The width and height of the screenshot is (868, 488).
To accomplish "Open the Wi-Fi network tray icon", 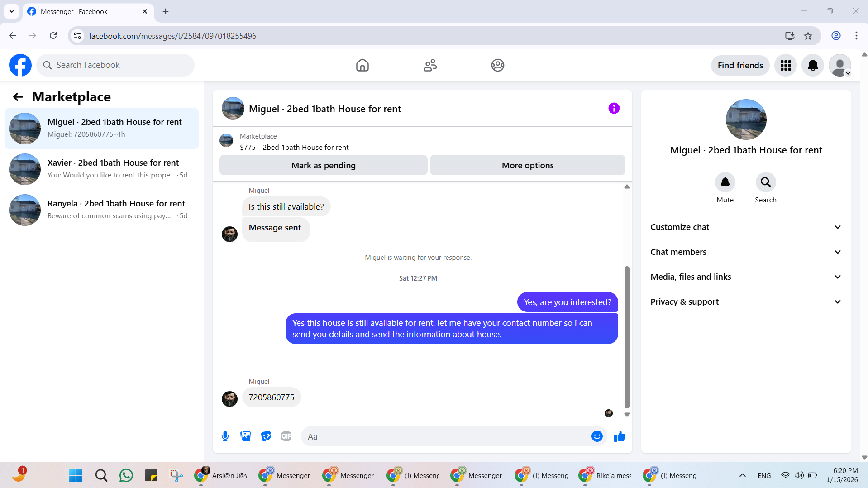I will [x=785, y=475].
